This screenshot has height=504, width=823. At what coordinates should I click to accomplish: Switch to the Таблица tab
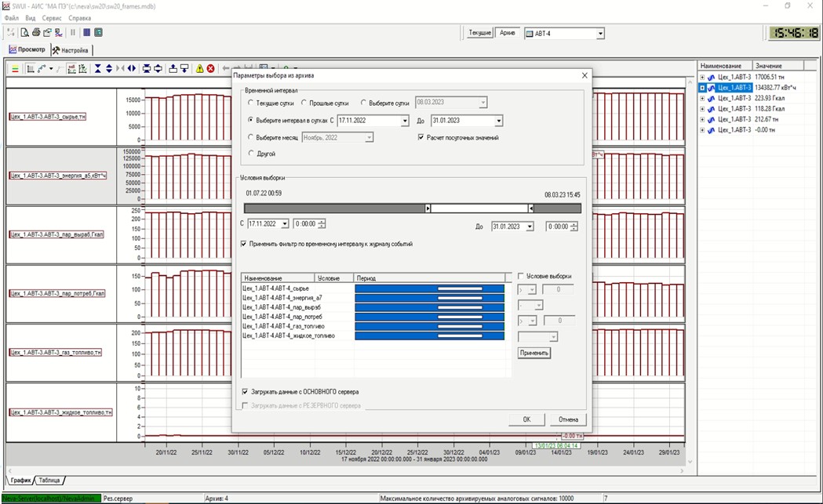pos(49,480)
